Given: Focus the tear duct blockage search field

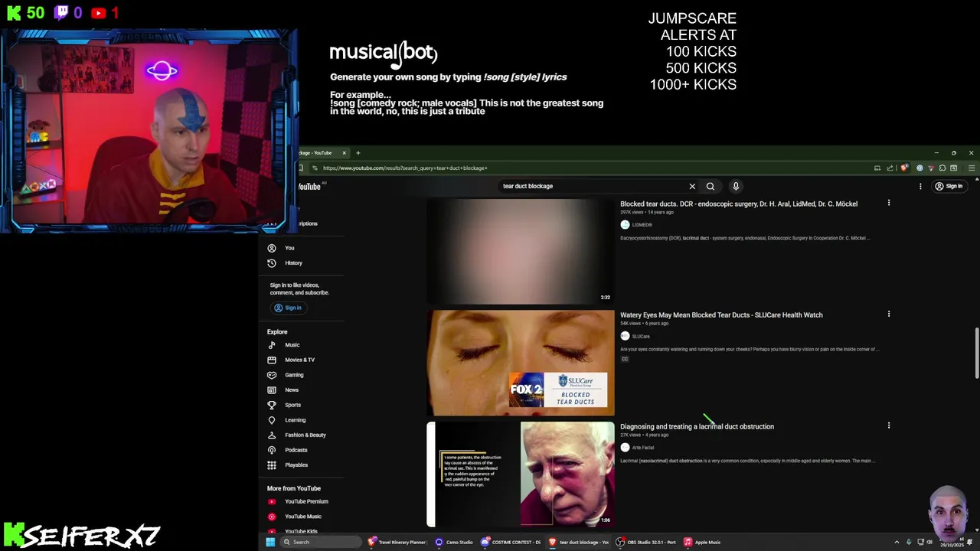Looking at the screenshot, I should click(x=593, y=186).
